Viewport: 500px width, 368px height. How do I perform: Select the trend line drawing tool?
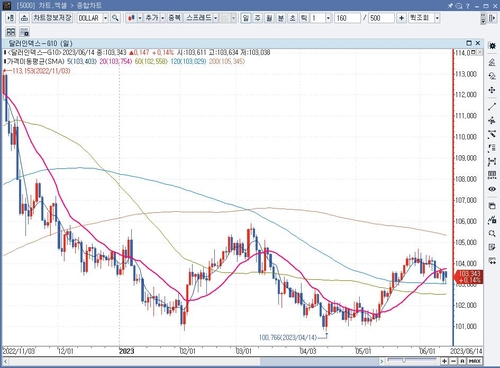click(492, 107)
